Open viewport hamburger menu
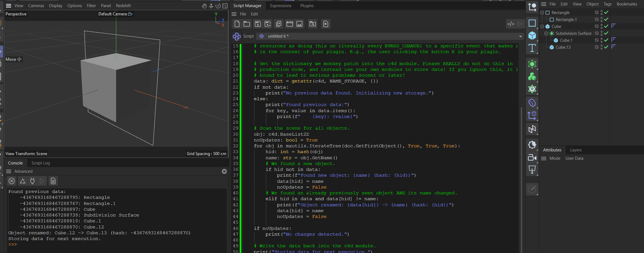Screen dimensions: 644x253 pos(8,6)
